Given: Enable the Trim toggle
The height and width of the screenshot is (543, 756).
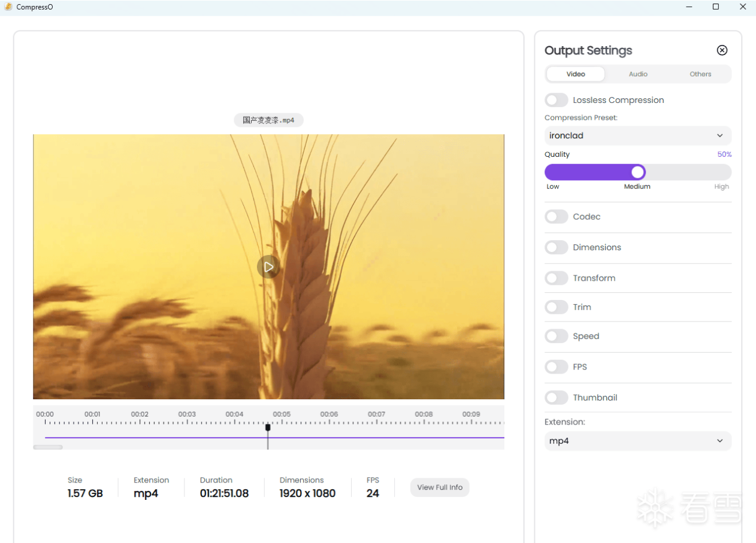Looking at the screenshot, I should (557, 307).
